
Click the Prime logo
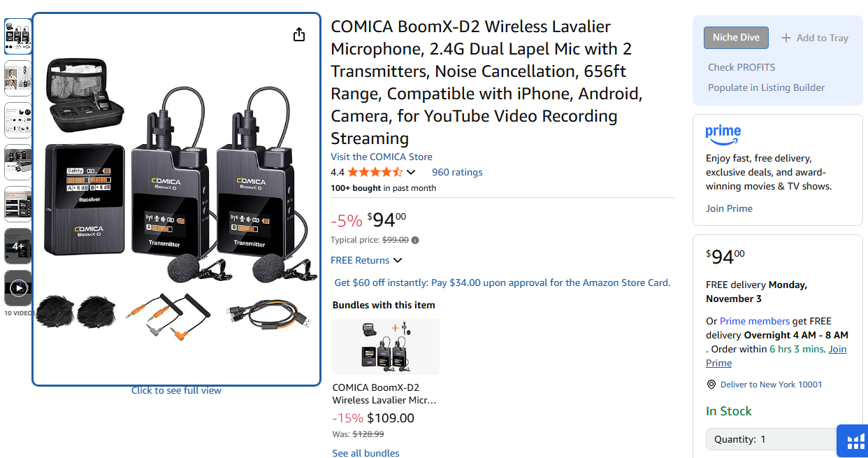tap(723, 133)
